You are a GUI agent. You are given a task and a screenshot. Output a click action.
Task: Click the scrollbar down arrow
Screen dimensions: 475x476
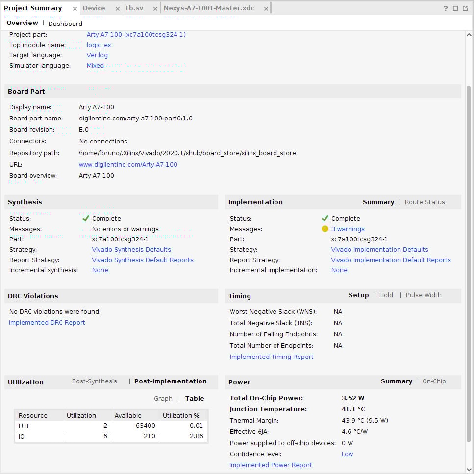469,470
